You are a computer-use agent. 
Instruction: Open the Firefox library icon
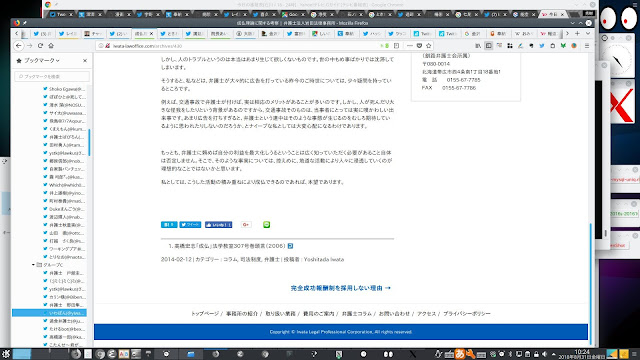478,46
